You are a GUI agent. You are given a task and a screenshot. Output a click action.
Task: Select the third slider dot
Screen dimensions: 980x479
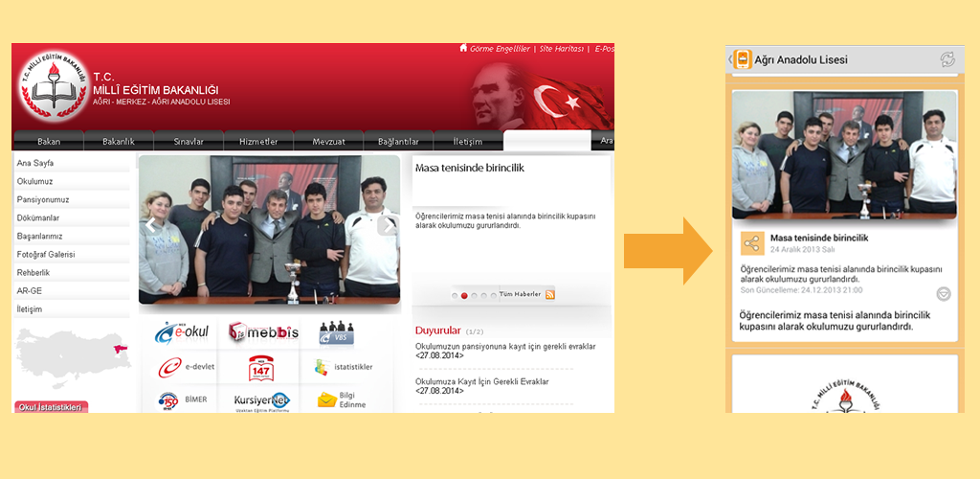475,296
